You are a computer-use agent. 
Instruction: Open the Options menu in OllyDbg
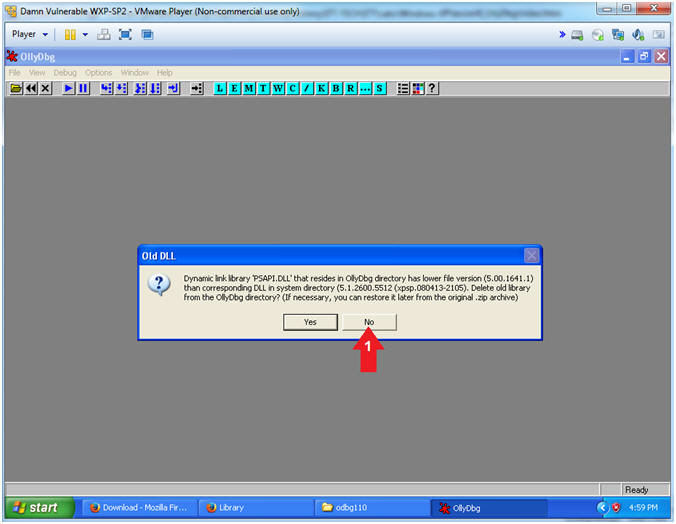click(x=98, y=72)
